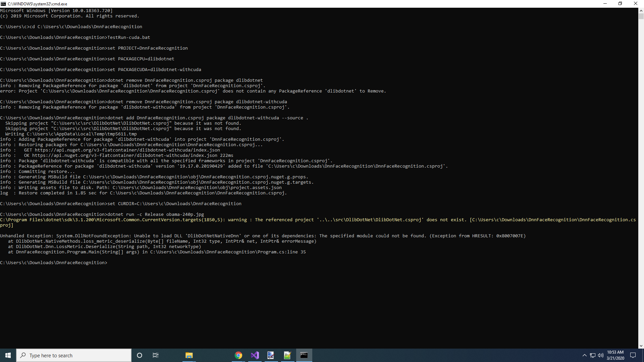Launch Notepad++ from the taskbar

click(287, 355)
